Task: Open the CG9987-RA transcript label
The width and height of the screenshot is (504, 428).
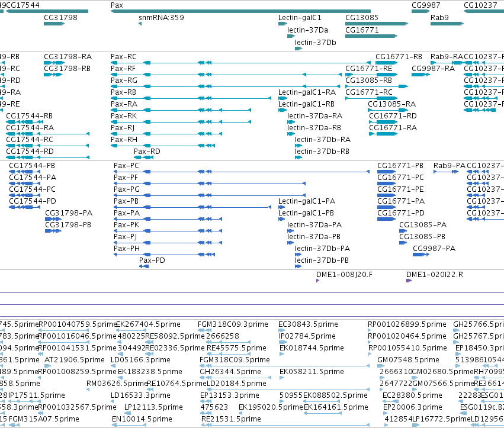Action: [x=434, y=69]
